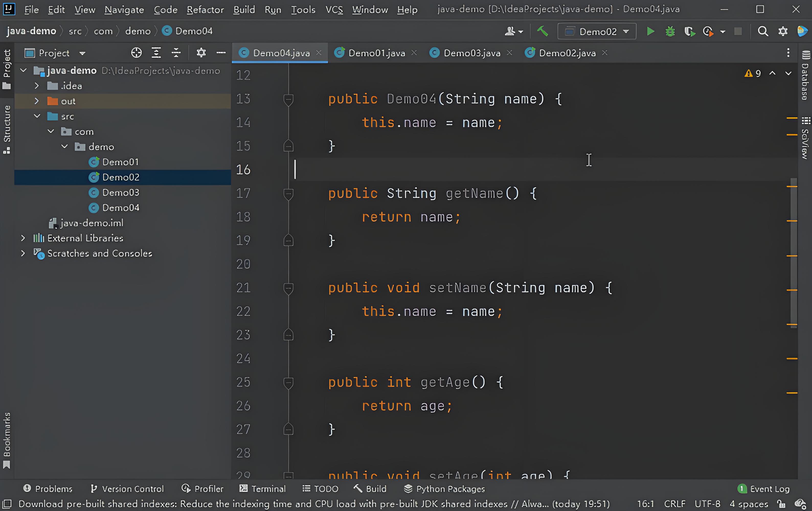This screenshot has height=511, width=812.
Task: Open Project panel gear options
Action: [201, 53]
